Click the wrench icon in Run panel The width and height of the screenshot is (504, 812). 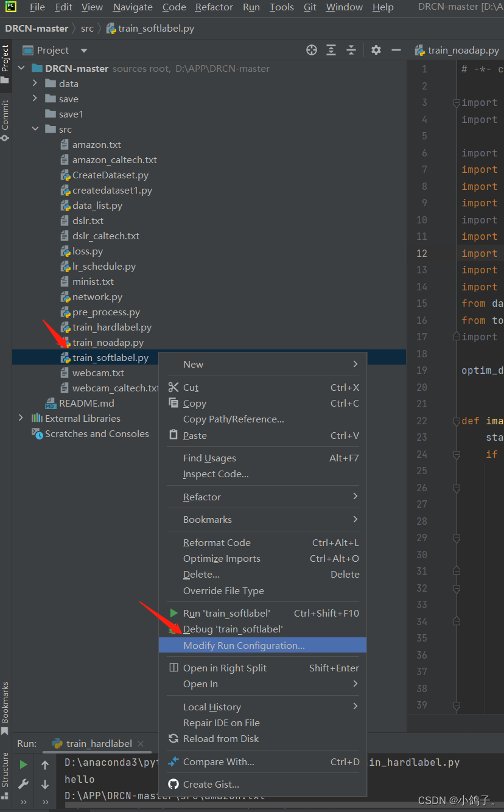coord(23,784)
